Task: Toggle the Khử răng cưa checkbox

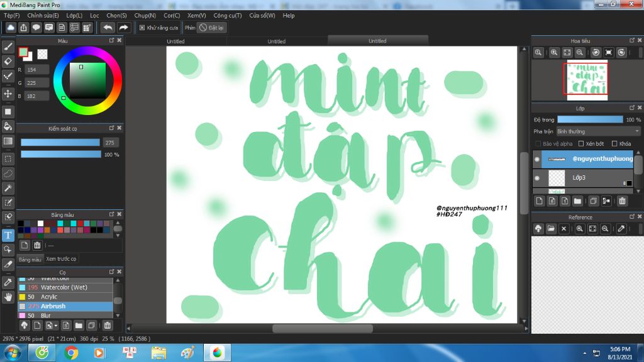Action: coord(142,28)
